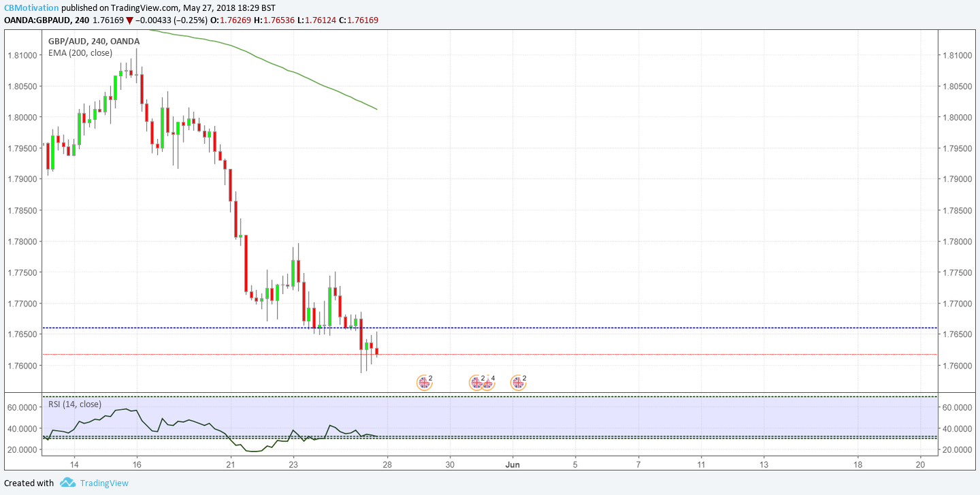The image size is (980, 495).
Task: Open the UK event icon above the Jun label
Action: [518, 383]
